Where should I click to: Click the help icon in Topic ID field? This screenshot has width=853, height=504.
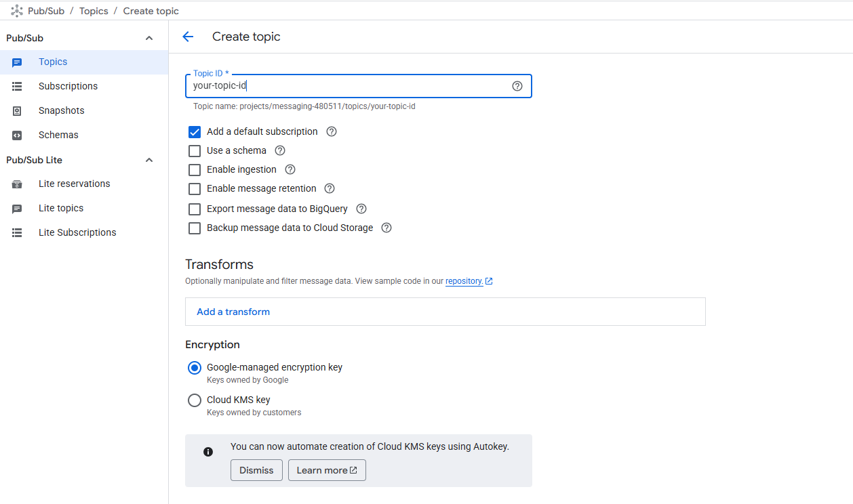(517, 86)
